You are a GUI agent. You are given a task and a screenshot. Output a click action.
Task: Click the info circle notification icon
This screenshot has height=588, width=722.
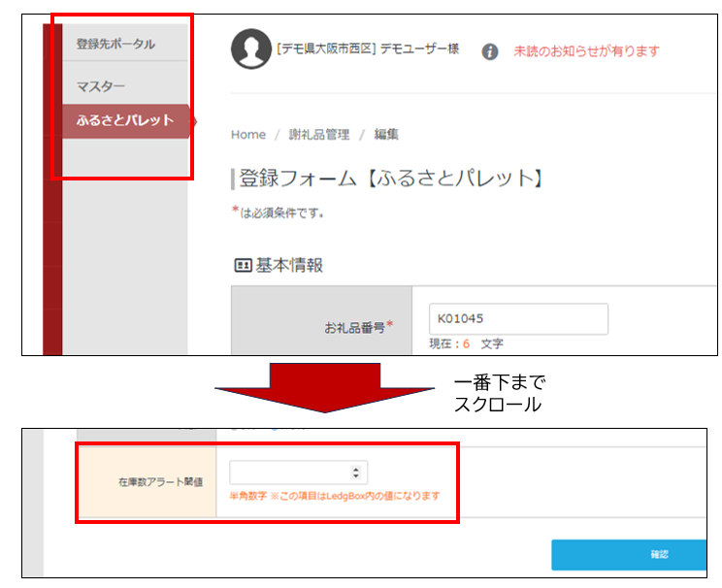tap(490, 51)
